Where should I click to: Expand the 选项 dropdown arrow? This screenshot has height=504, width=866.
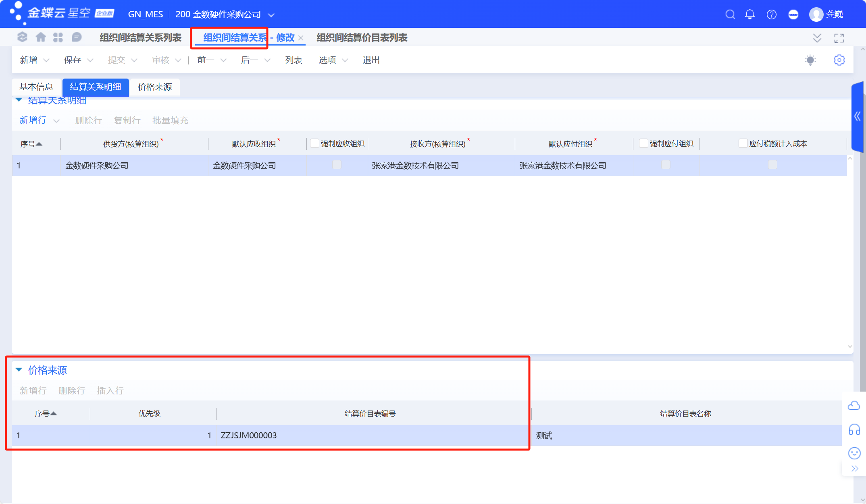[x=345, y=60]
